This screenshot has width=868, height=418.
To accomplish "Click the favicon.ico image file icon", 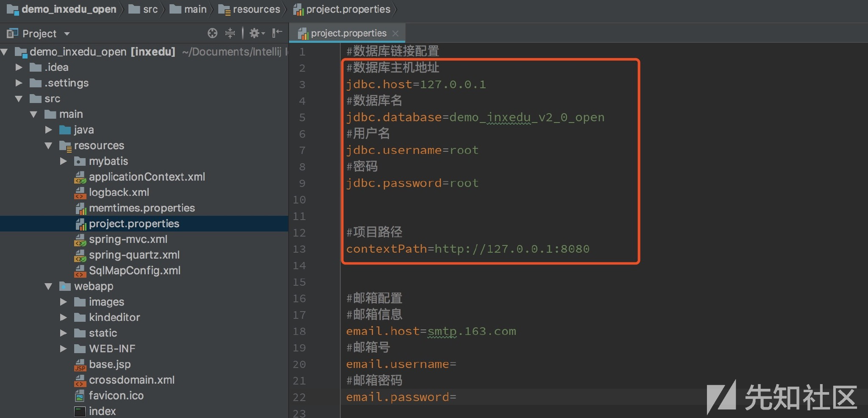I will coord(80,396).
